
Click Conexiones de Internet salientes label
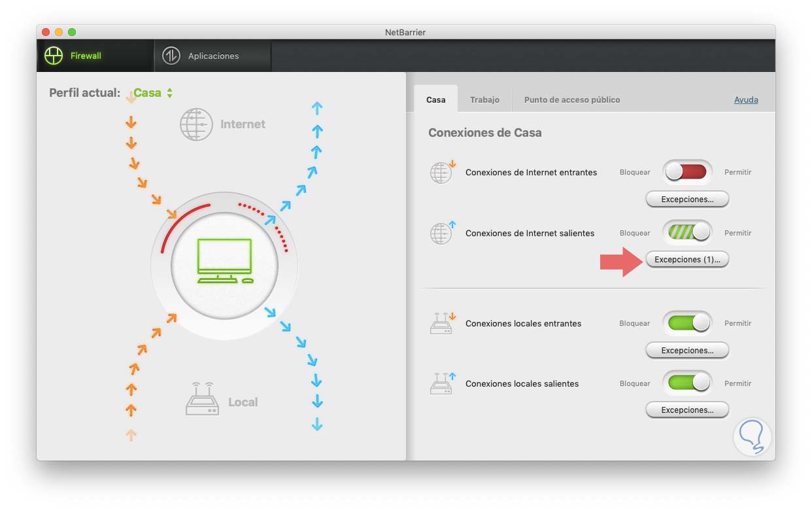click(x=530, y=233)
